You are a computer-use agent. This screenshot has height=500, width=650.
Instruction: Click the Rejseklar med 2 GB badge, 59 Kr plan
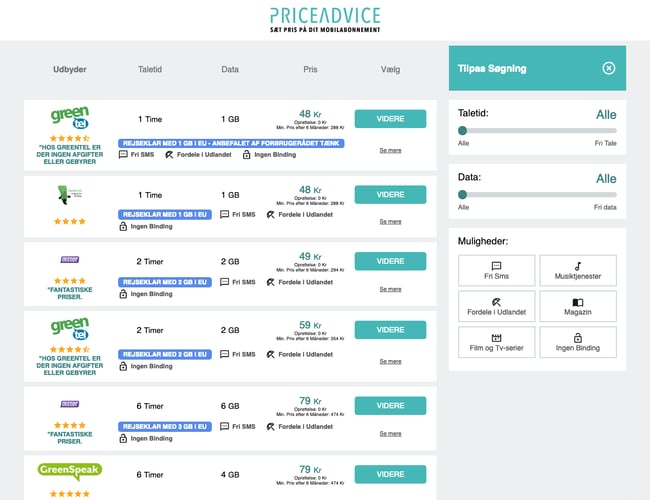coord(164,354)
